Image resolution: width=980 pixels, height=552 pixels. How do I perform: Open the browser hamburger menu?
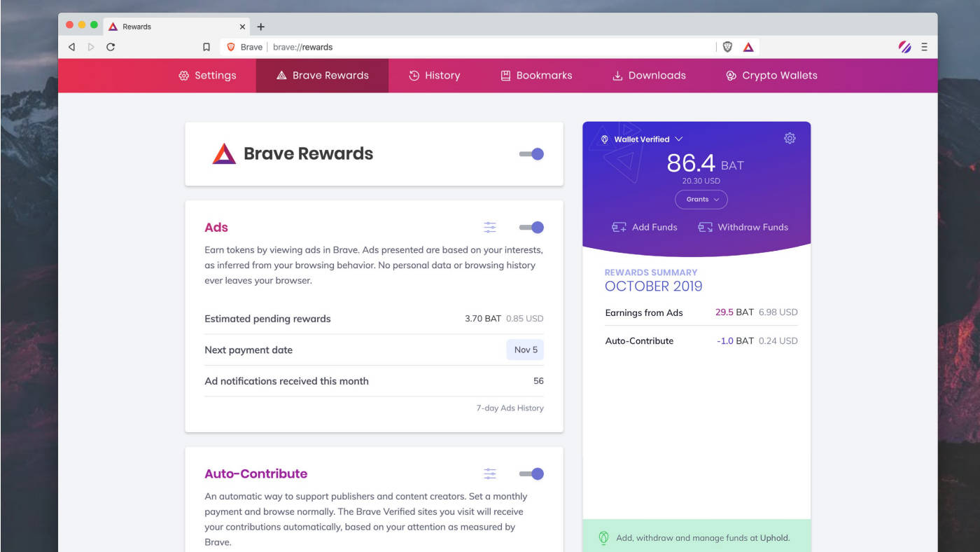coord(924,47)
